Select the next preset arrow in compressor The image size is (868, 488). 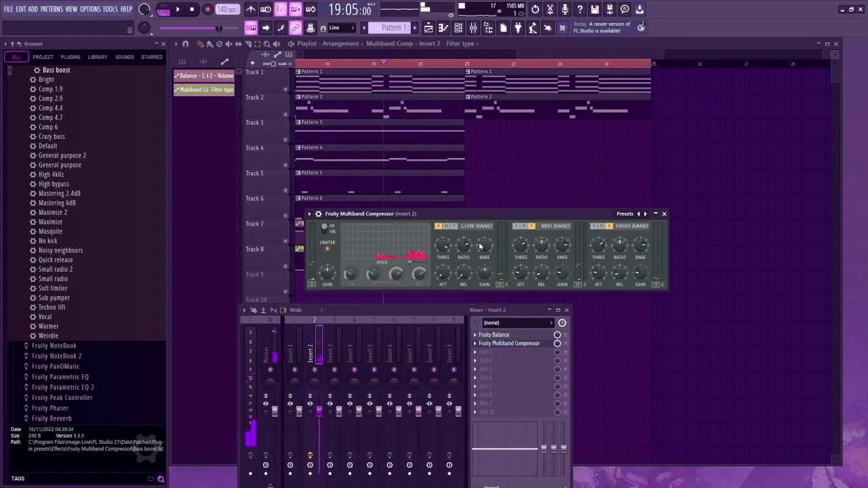pos(646,214)
